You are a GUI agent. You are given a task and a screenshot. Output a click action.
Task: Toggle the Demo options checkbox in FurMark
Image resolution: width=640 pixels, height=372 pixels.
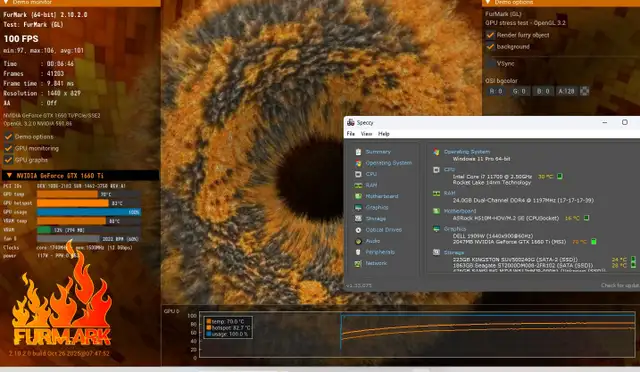click(x=8, y=137)
